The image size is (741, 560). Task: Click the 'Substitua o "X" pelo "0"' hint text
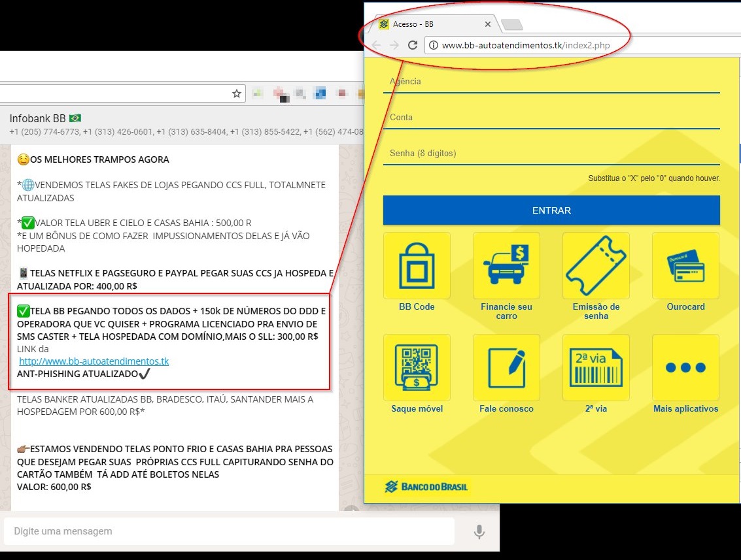654,178
